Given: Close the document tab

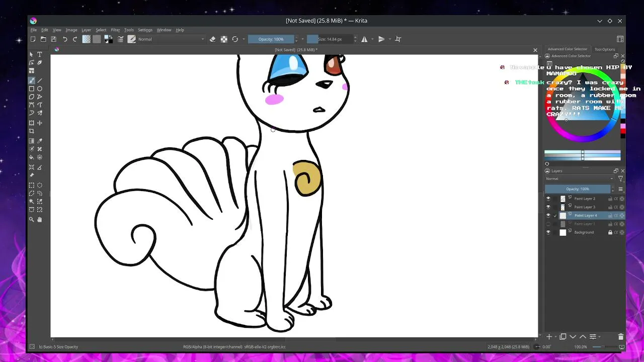Looking at the screenshot, I should [535, 50].
